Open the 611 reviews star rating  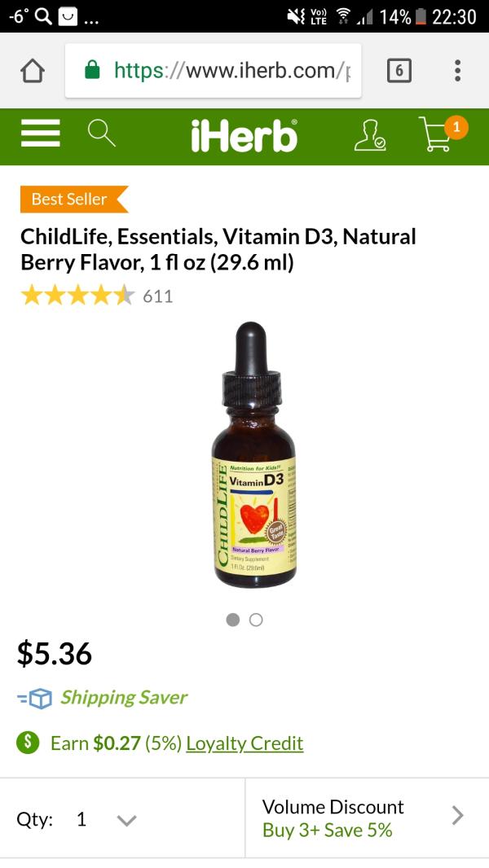[x=97, y=296]
